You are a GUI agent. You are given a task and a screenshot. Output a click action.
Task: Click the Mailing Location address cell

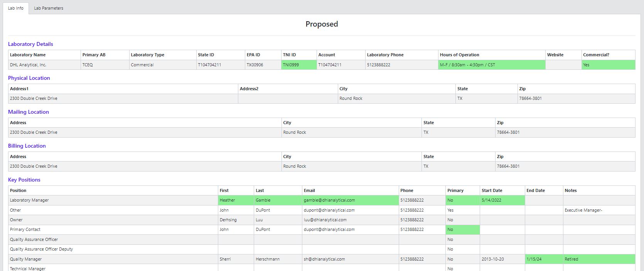pos(145,133)
